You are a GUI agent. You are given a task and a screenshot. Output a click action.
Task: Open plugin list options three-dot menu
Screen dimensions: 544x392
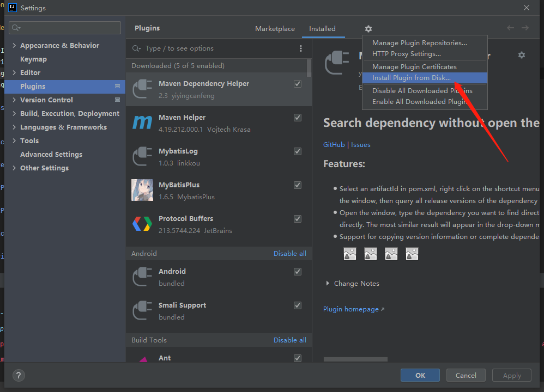click(x=300, y=48)
